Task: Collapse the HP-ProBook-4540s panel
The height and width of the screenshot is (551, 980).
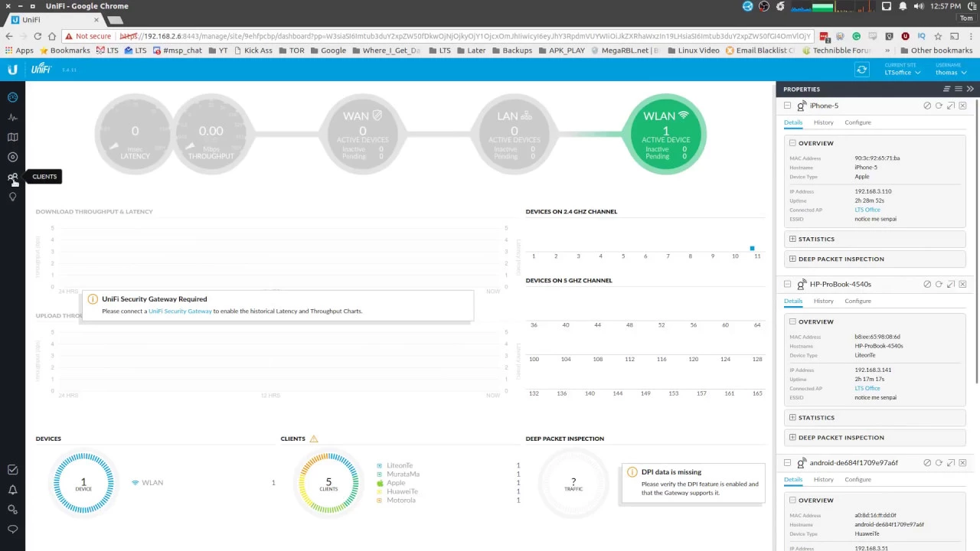Action: coord(787,284)
